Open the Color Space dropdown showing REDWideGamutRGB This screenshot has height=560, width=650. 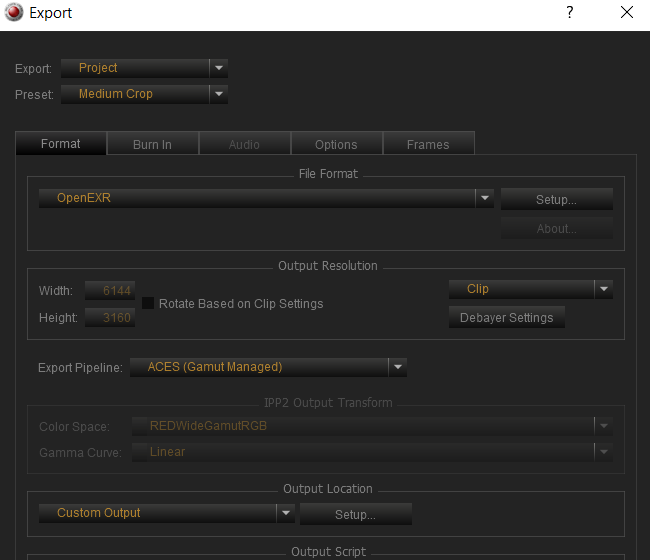pyautogui.click(x=372, y=426)
